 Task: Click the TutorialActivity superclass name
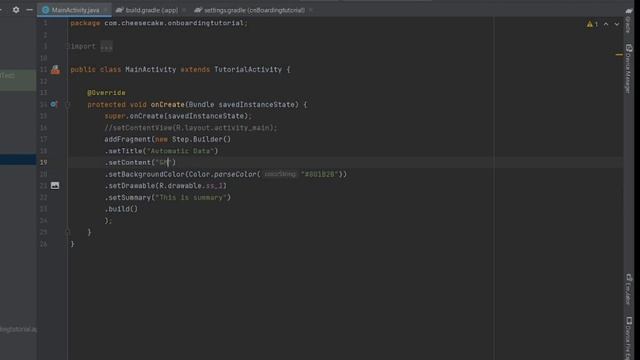248,70
